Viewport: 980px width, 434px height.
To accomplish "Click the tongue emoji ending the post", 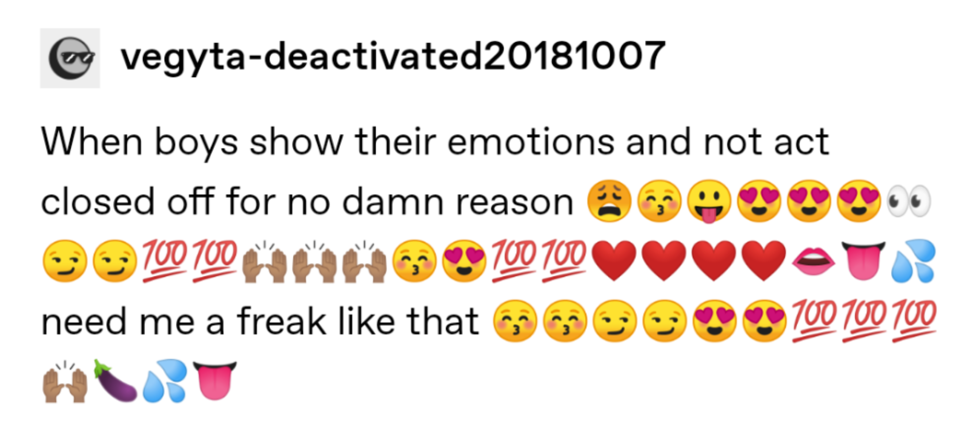I will point(214,381).
